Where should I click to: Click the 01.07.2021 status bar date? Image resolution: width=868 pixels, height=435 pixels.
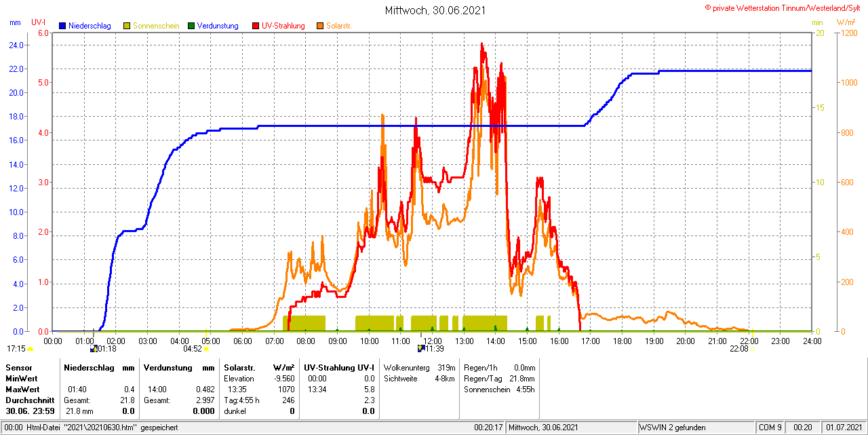click(844, 428)
